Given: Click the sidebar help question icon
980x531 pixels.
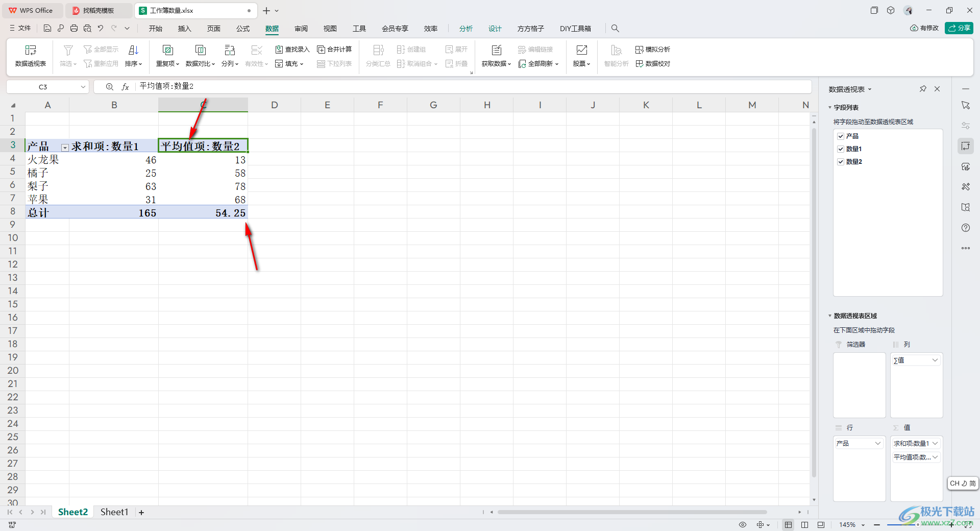Looking at the screenshot, I should pyautogui.click(x=965, y=228).
